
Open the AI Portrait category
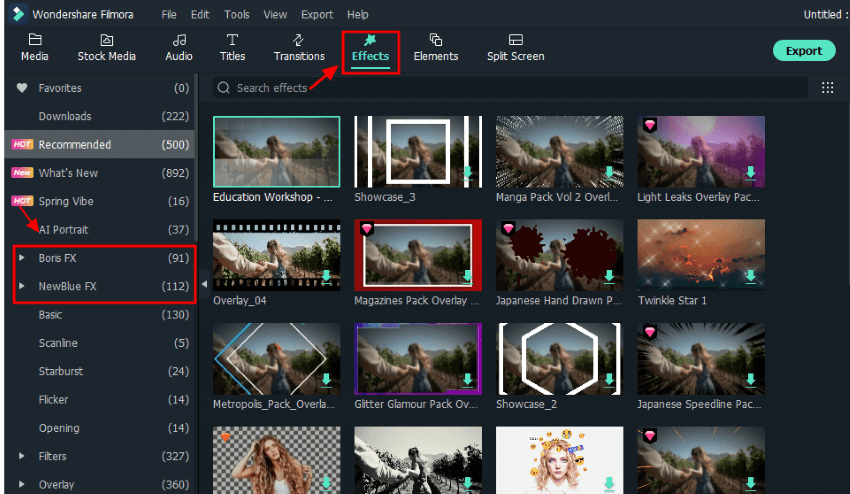pyautogui.click(x=100, y=229)
